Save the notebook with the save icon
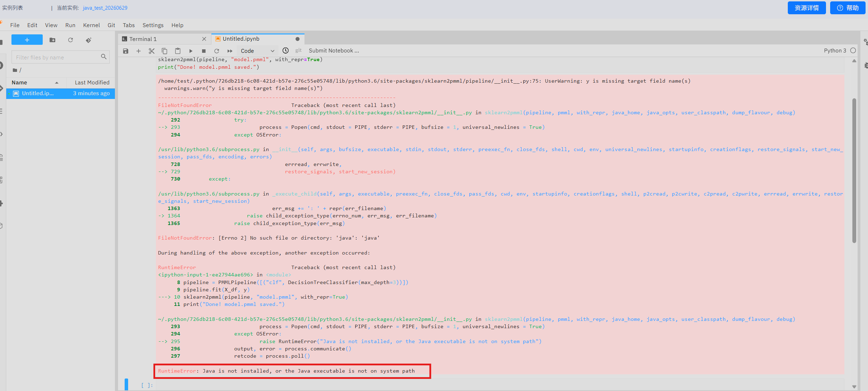This screenshot has height=391, width=868. point(126,51)
